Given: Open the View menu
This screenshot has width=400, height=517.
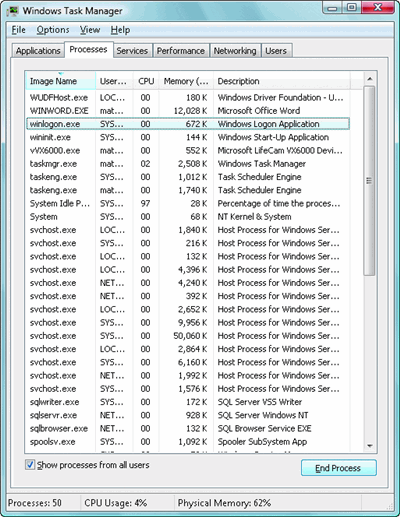Looking at the screenshot, I should pyautogui.click(x=90, y=30).
